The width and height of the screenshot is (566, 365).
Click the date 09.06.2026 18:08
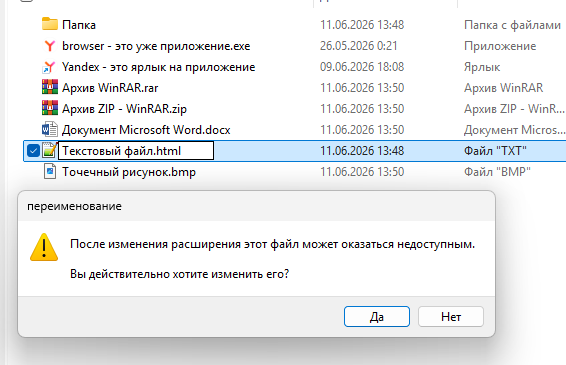click(362, 67)
